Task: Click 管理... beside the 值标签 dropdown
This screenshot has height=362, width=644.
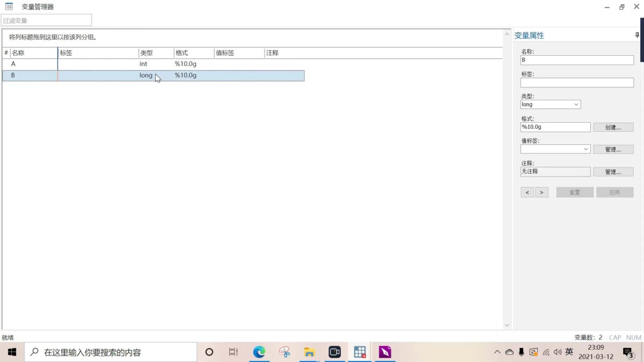Action: pos(613,149)
